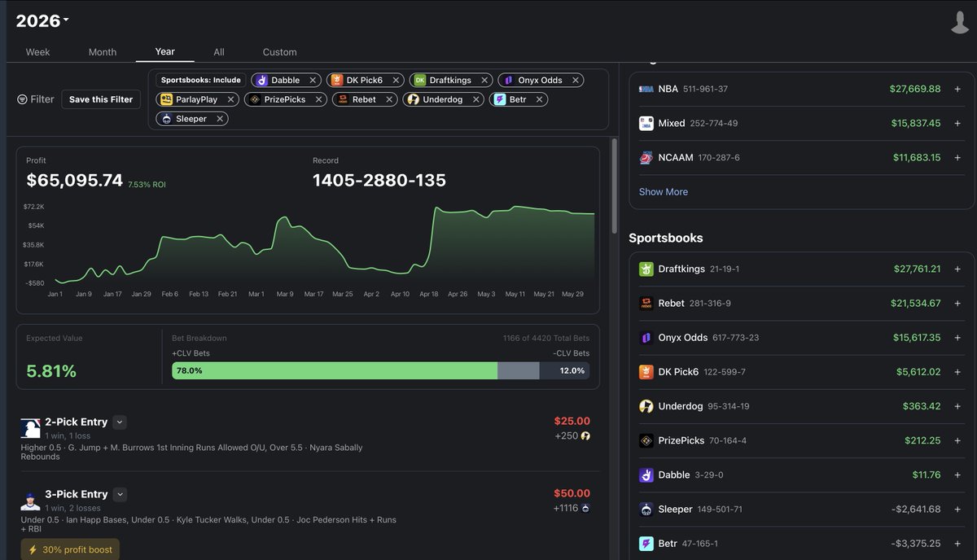Click the ParlayPlay chip logo

(166, 99)
